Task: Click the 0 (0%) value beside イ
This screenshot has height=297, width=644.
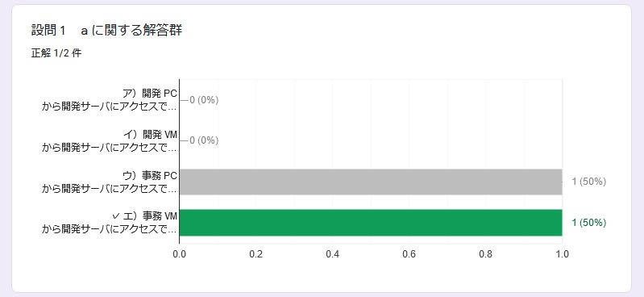Action: click(x=204, y=140)
